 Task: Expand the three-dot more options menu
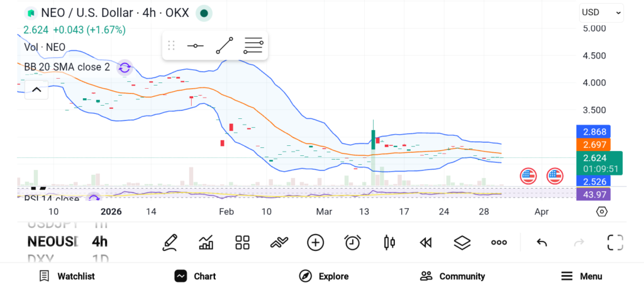(499, 242)
